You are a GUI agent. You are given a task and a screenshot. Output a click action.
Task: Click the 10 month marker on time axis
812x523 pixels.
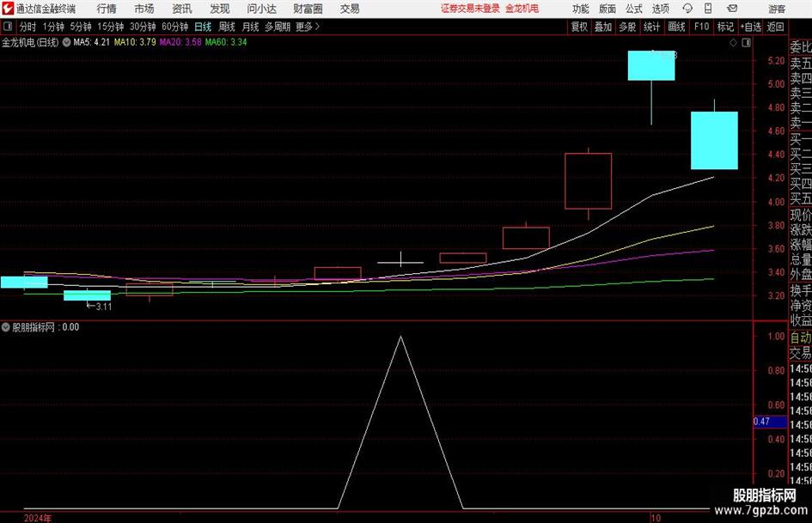656,518
